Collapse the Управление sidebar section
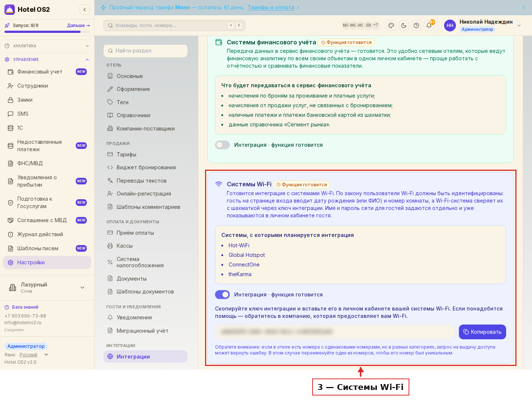 click(47, 60)
